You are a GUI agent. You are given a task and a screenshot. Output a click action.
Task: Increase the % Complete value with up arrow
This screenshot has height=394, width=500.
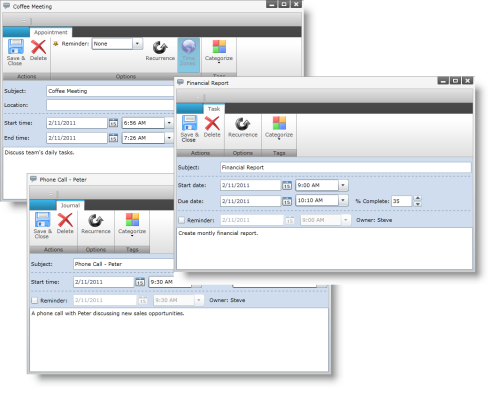coord(417,198)
